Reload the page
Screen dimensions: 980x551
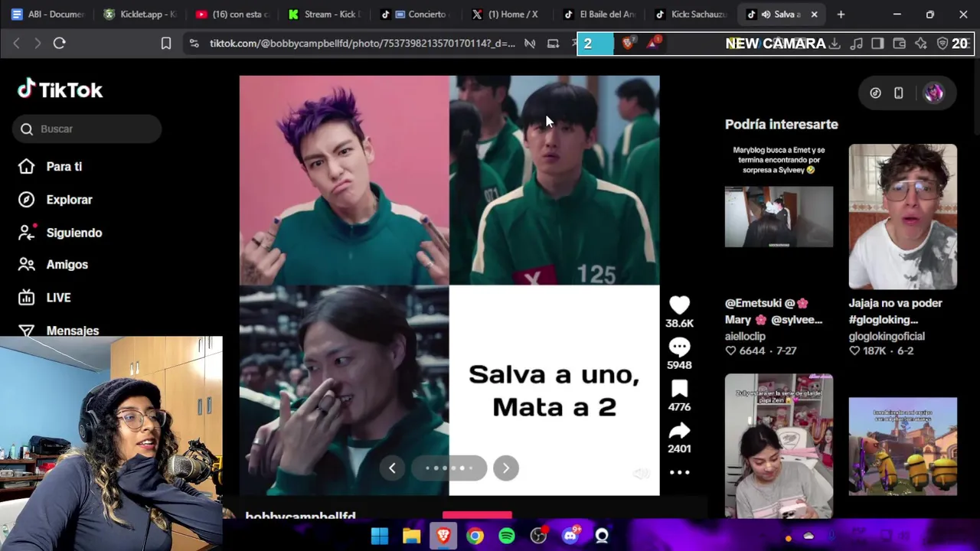click(x=59, y=44)
